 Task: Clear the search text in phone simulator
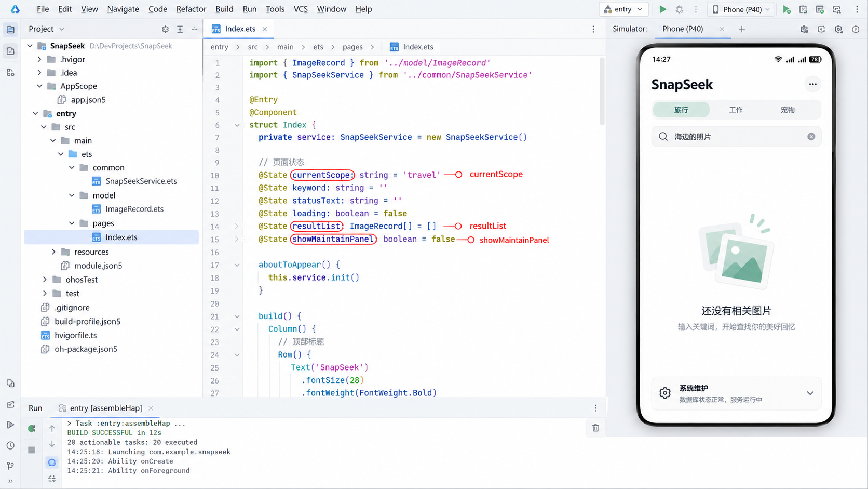pyautogui.click(x=811, y=137)
